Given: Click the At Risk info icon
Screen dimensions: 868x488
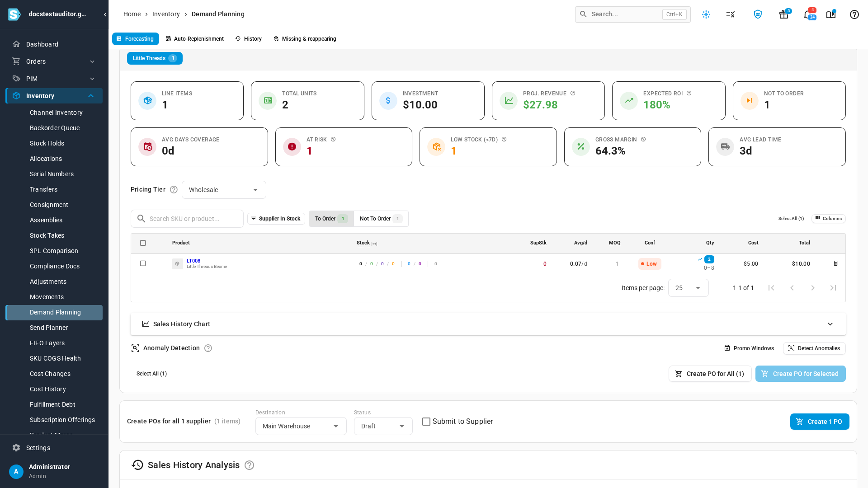Looking at the screenshot, I should [x=333, y=140].
